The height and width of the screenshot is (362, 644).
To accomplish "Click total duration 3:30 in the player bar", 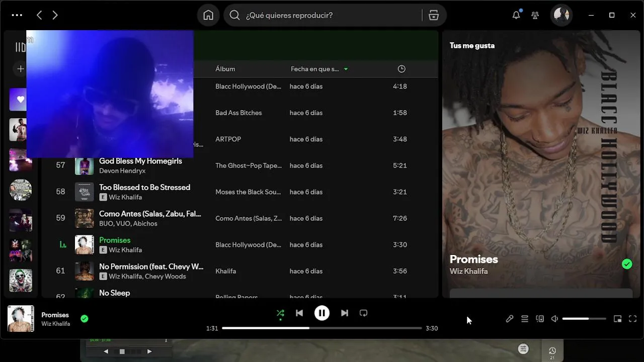I will pyautogui.click(x=432, y=328).
